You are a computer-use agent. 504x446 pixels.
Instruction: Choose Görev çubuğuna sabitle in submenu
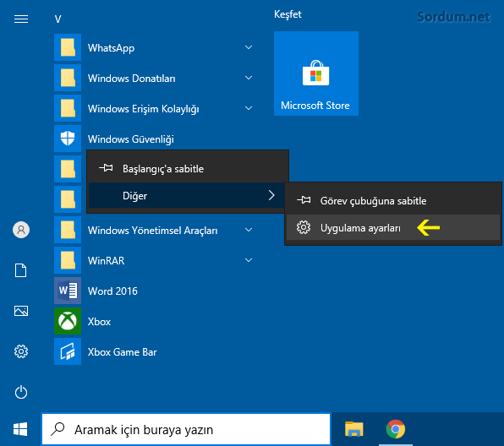[393, 201]
